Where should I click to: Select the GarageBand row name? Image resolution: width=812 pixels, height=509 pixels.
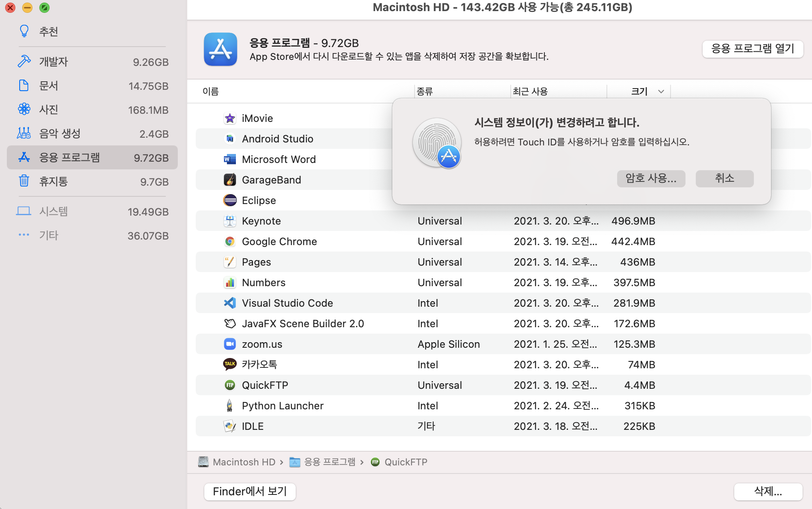(x=271, y=180)
